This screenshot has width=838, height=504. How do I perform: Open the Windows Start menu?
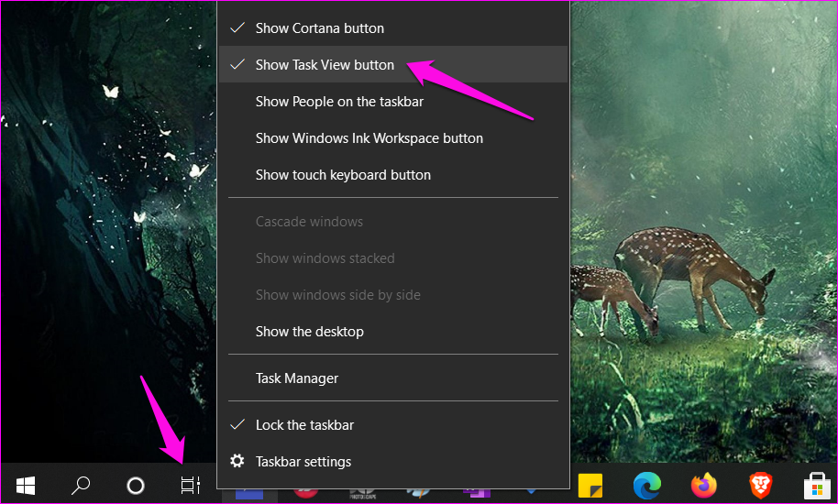(26, 485)
